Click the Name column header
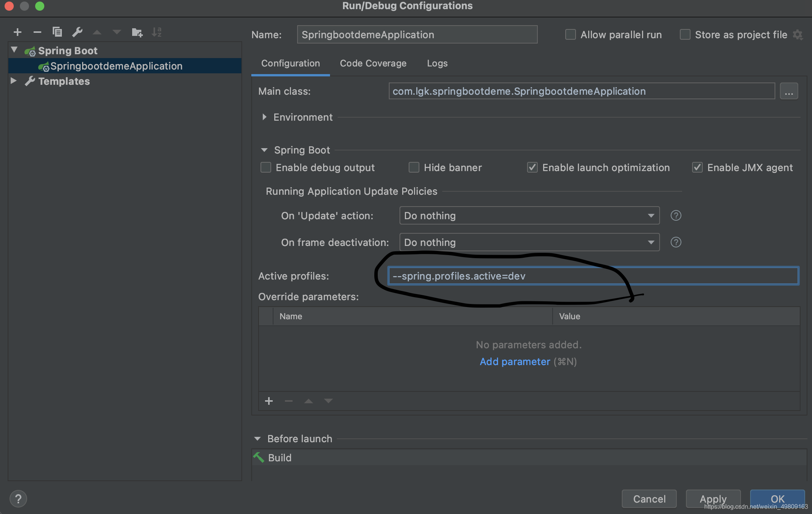The image size is (812, 514). pos(413,316)
